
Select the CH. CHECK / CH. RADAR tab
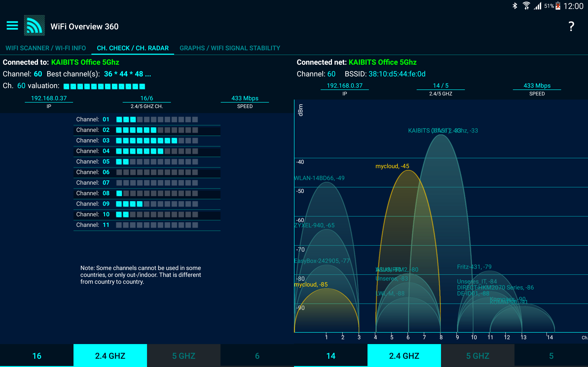[x=133, y=48]
